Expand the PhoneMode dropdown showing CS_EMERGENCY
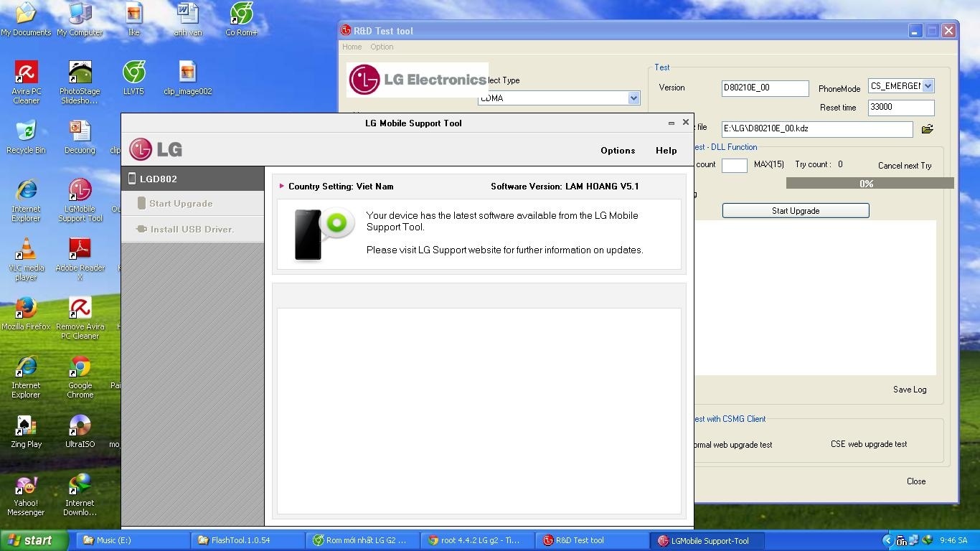980x551 pixels. click(x=927, y=86)
